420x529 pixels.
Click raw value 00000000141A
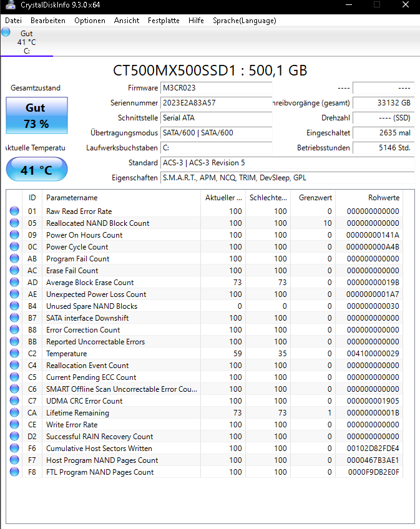(373, 235)
